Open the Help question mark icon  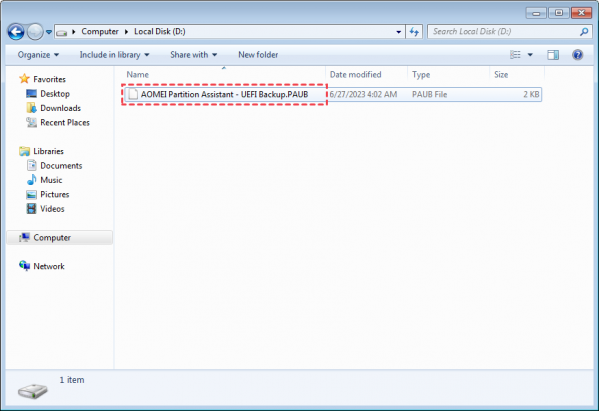577,55
